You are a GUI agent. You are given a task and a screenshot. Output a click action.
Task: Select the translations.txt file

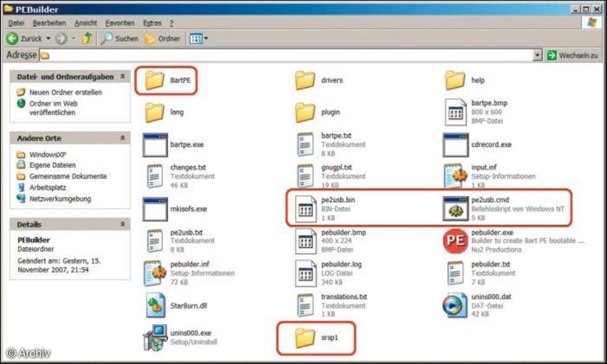(x=331, y=305)
